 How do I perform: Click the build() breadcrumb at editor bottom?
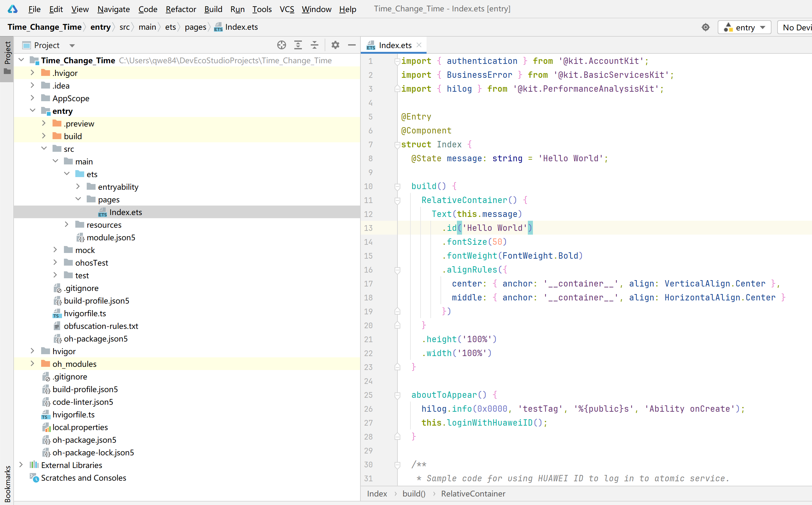click(414, 494)
